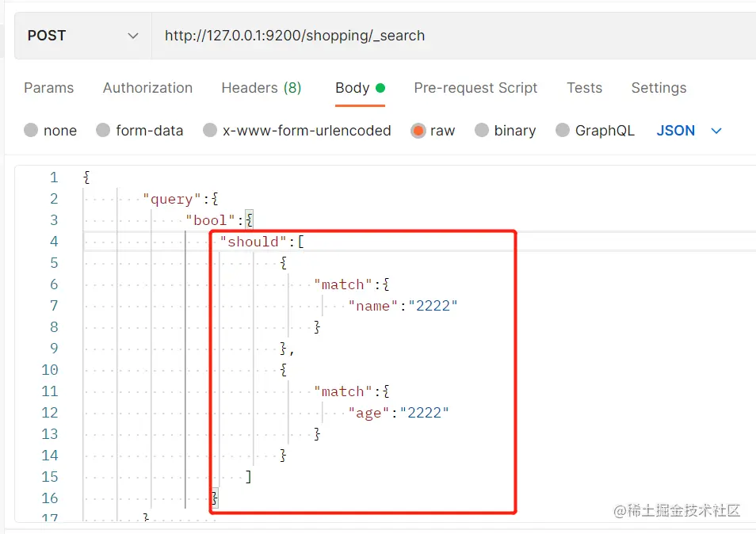Screen dimensions: 756x534
Task: Click the "match" key on line 6
Action: (343, 284)
